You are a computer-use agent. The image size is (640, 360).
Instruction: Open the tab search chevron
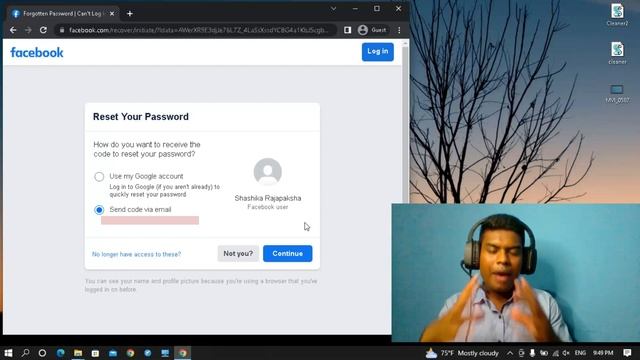coord(333,8)
